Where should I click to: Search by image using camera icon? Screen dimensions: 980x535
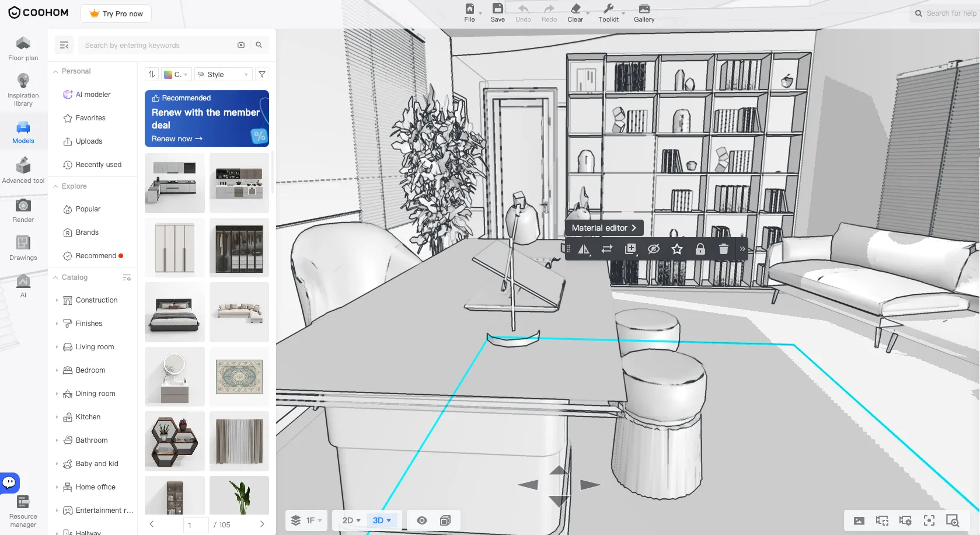pos(241,45)
